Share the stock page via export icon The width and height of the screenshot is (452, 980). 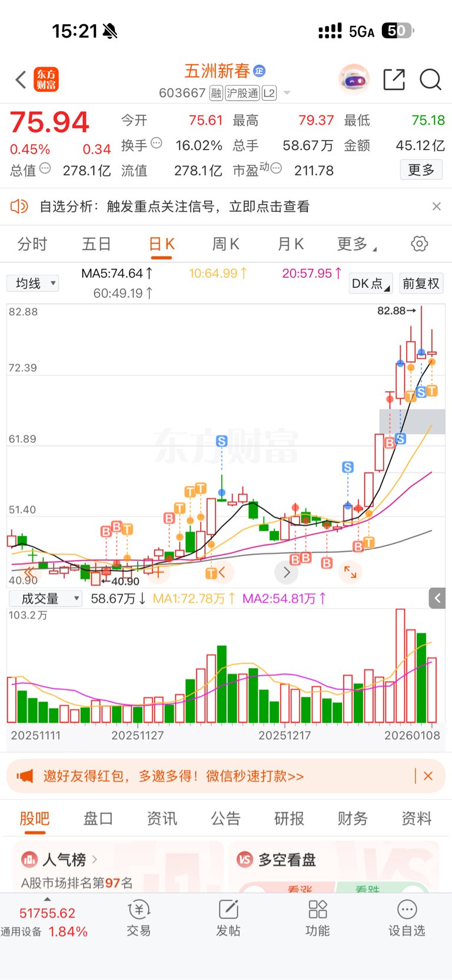tap(394, 79)
